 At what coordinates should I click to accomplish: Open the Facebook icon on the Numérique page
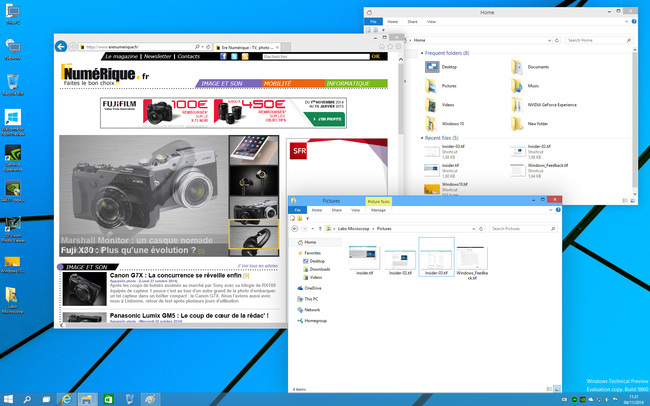pyautogui.click(x=223, y=56)
